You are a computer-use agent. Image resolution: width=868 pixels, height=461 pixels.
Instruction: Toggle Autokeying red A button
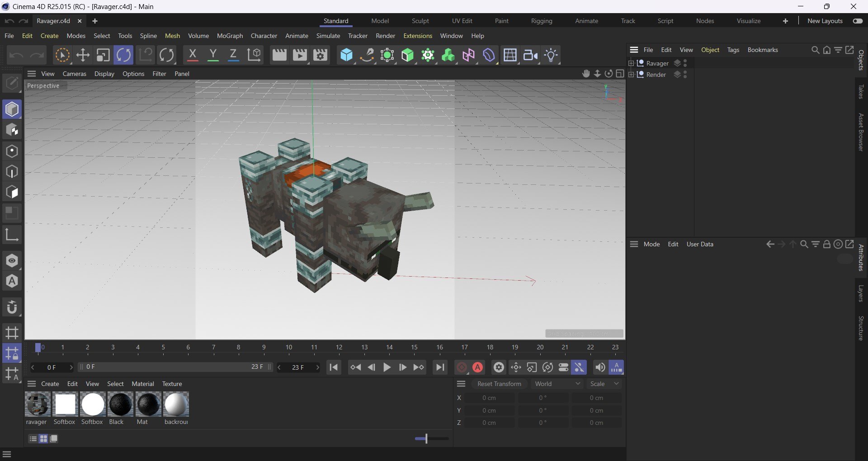[x=478, y=367]
